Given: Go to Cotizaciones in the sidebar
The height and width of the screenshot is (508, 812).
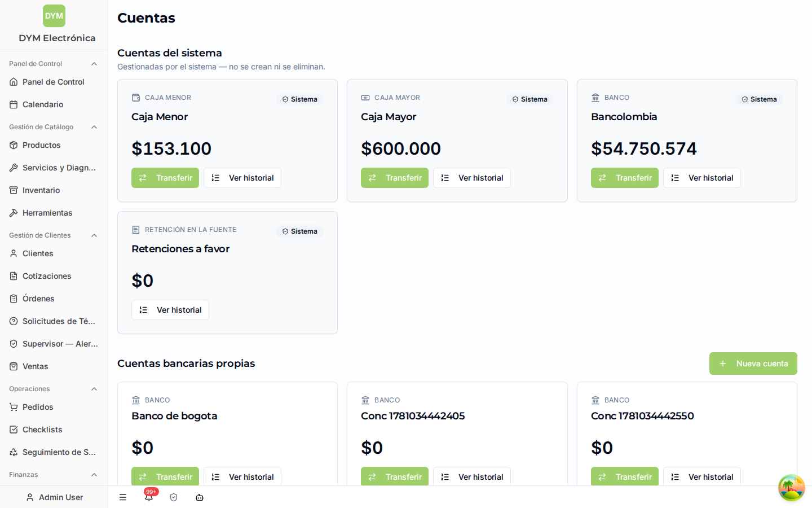Looking at the screenshot, I should (x=54, y=276).
